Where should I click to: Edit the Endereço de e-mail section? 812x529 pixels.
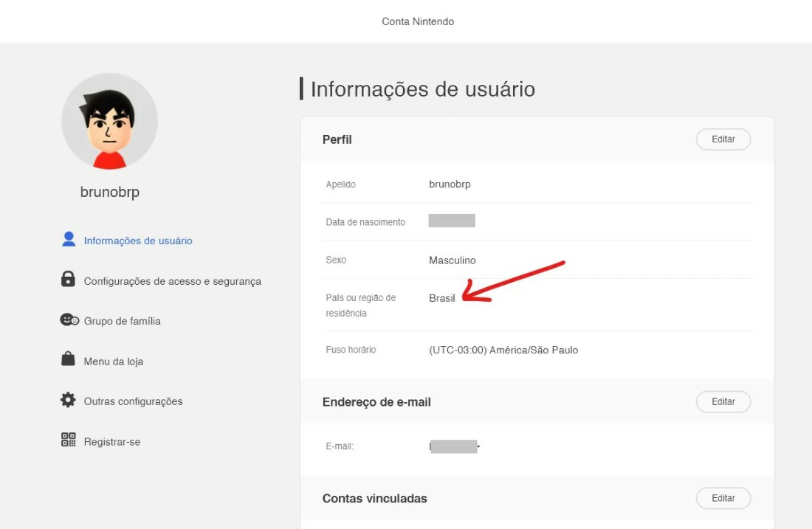click(723, 401)
